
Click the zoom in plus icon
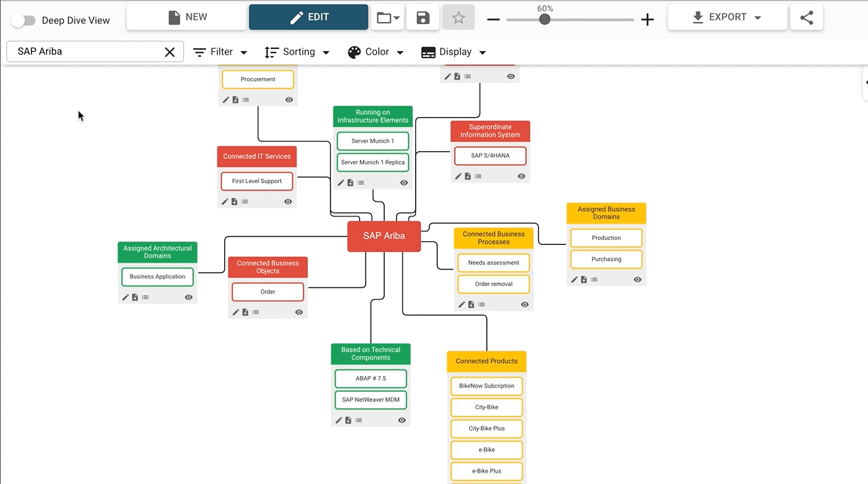(647, 20)
